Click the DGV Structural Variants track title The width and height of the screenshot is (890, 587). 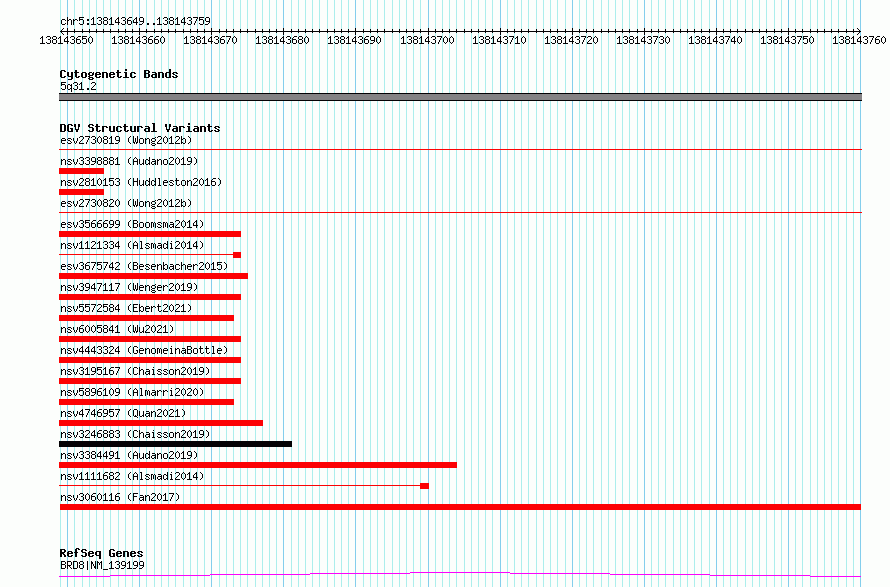[x=140, y=128]
